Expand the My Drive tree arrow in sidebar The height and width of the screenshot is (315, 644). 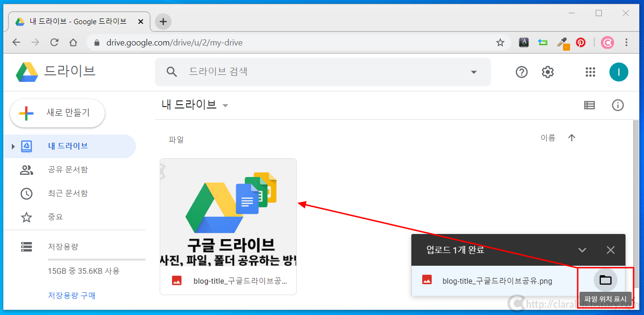point(13,146)
